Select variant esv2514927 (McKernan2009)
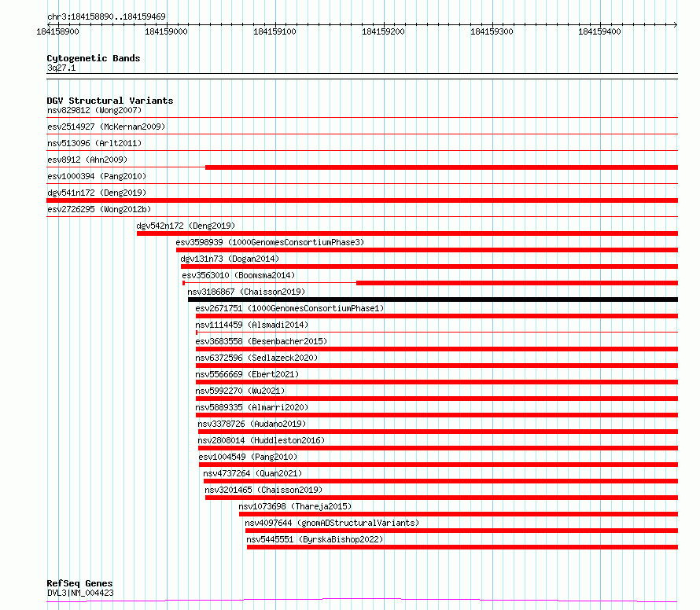Screen dimensions: 700x610 (106, 127)
